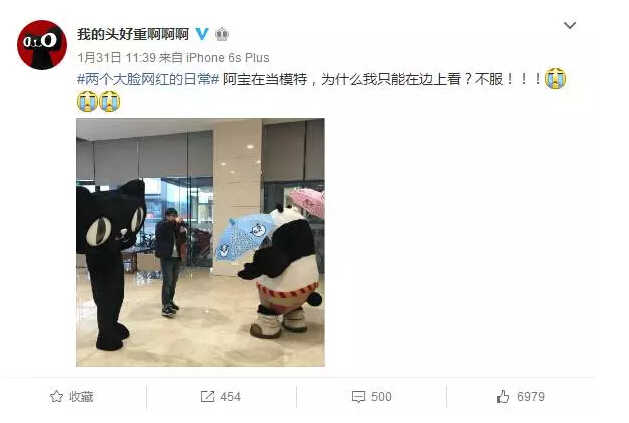
Task: Open reposts showing 454
Action: [221, 397]
